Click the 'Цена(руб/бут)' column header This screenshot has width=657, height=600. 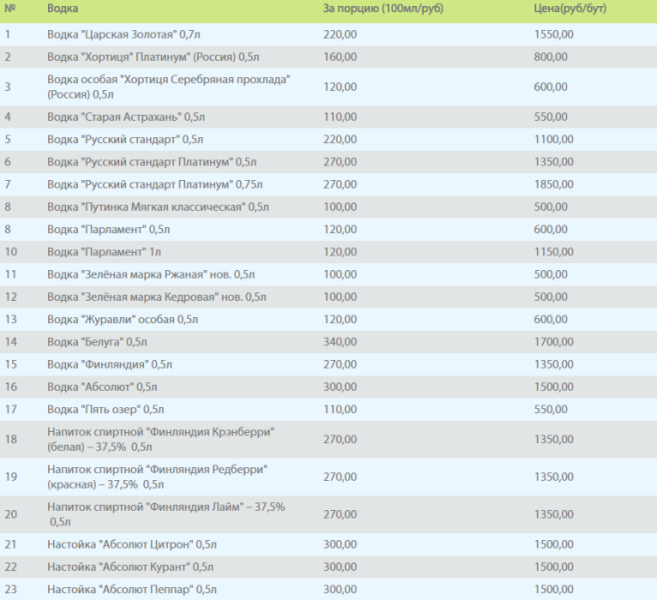pos(570,8)
